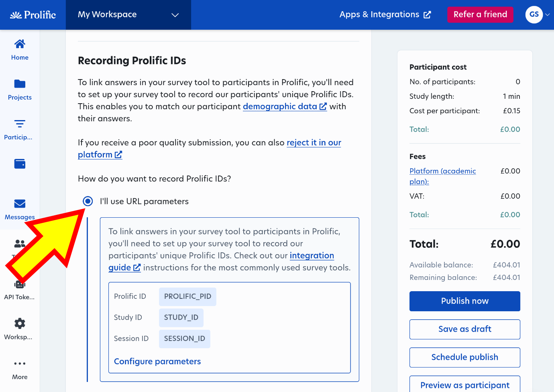554x392 pixels.
Task: Open Platform (academic plan) fee link
Action: click(x=442, y=176)
